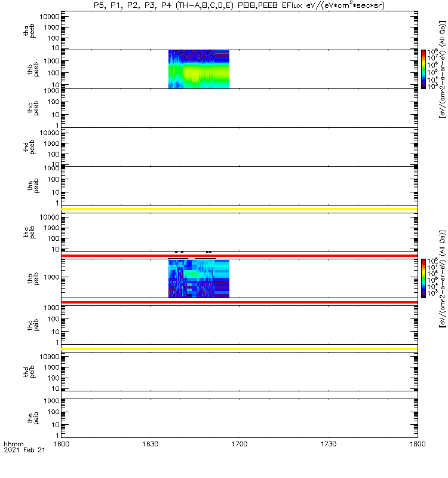Click the 10000 tick of tha peib panel
This screenshot has width=448, height=478.
click(x=50, y=217)
